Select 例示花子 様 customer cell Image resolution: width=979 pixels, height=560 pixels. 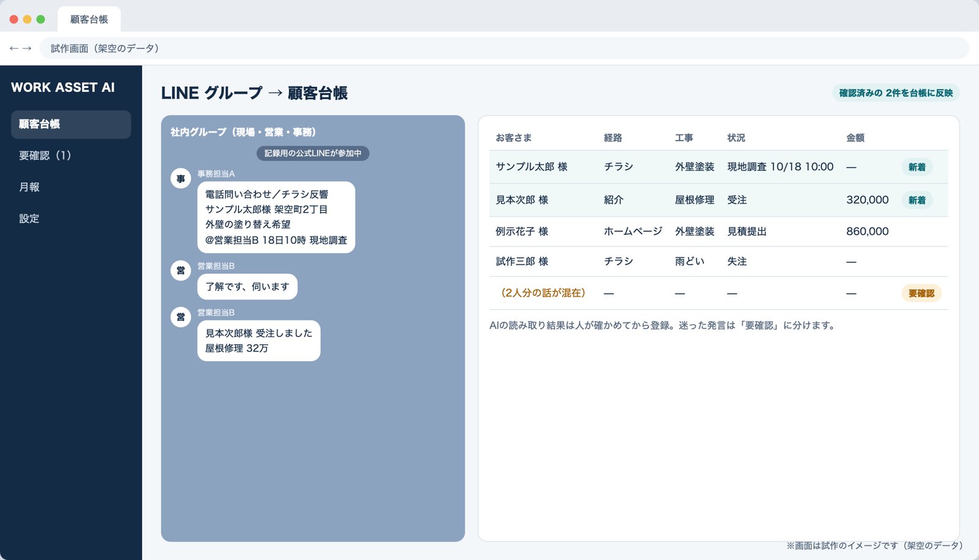(x=522, y=232)
